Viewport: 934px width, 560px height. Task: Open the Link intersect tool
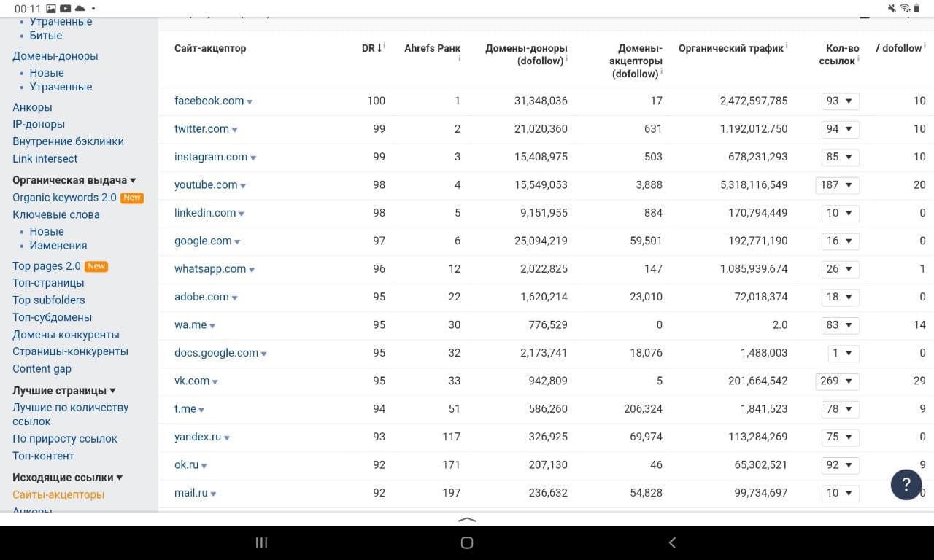(45, 158)
